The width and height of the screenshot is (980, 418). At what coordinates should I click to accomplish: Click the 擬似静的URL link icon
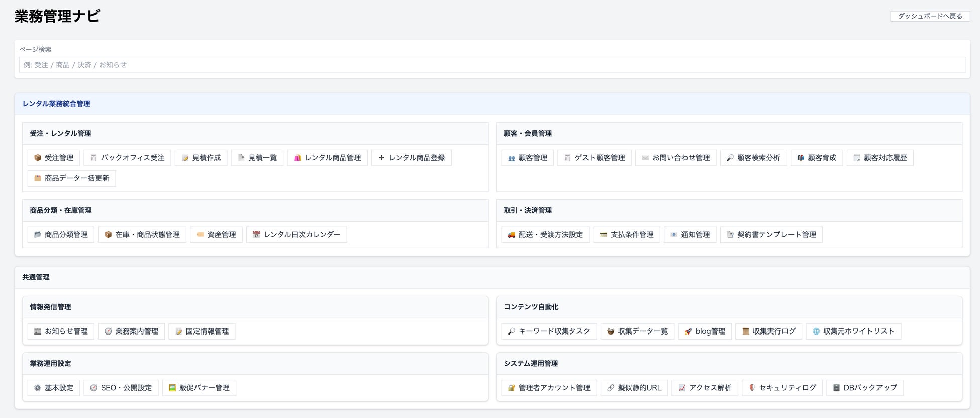[x=611, y=388]
